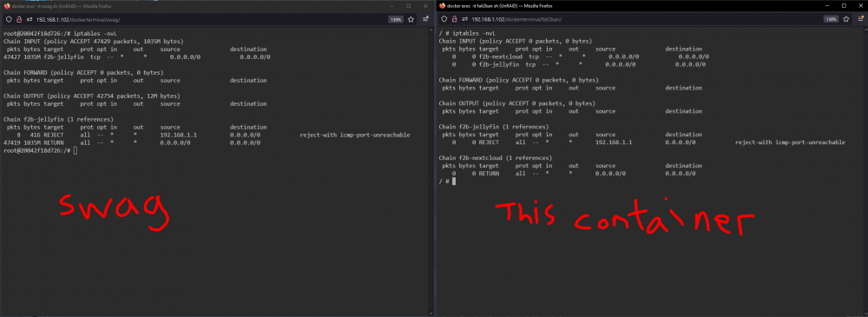Reset the 130% zoom badge in swag window
This screenshot has height=317, width=868.
(x=395, y=19)
